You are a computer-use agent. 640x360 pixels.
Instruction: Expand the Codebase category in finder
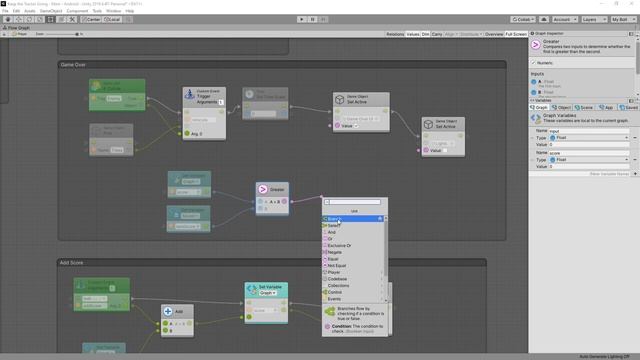[353, 279]
